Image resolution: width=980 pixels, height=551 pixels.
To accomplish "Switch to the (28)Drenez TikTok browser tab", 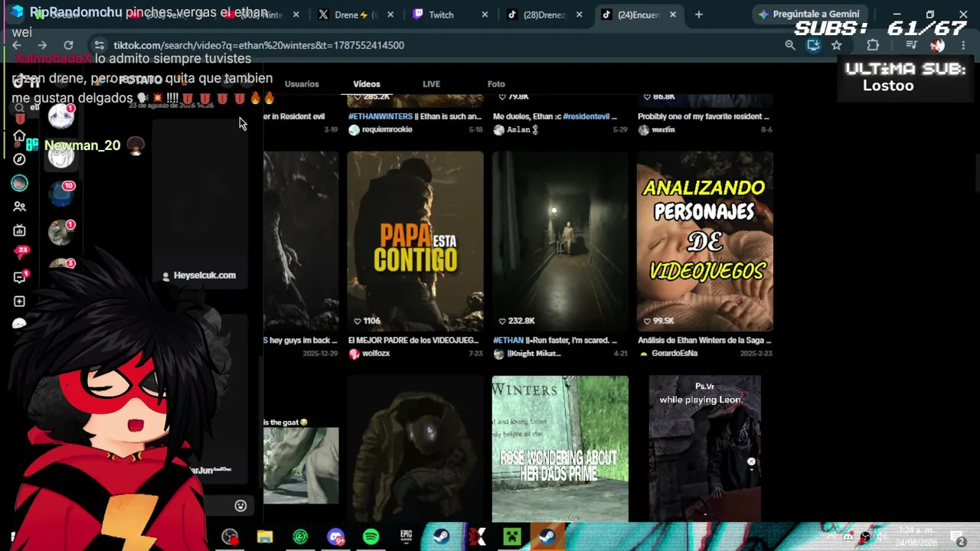I will coord(544,15).
